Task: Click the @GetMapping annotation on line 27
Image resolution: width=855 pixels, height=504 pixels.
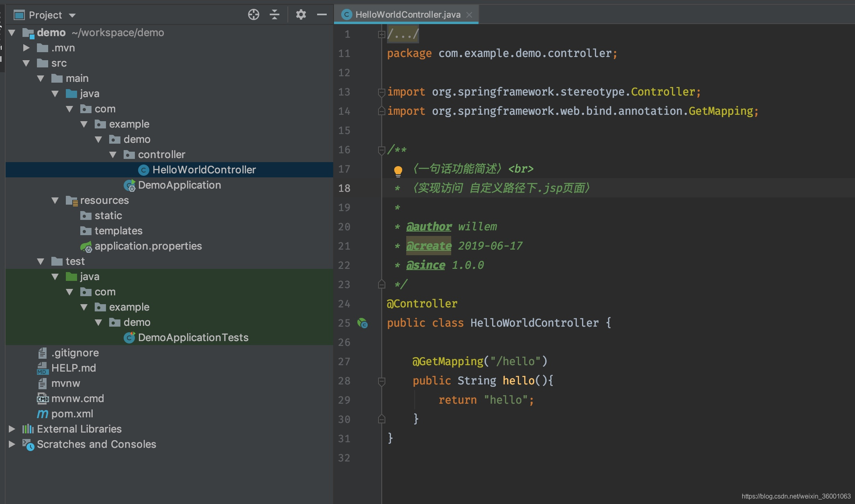Action: pos(448,362)
